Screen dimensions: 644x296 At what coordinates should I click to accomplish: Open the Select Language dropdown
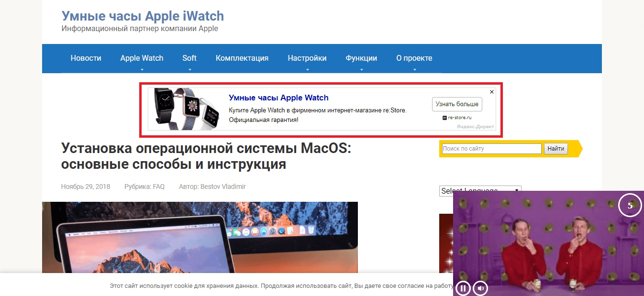(480, 191)
